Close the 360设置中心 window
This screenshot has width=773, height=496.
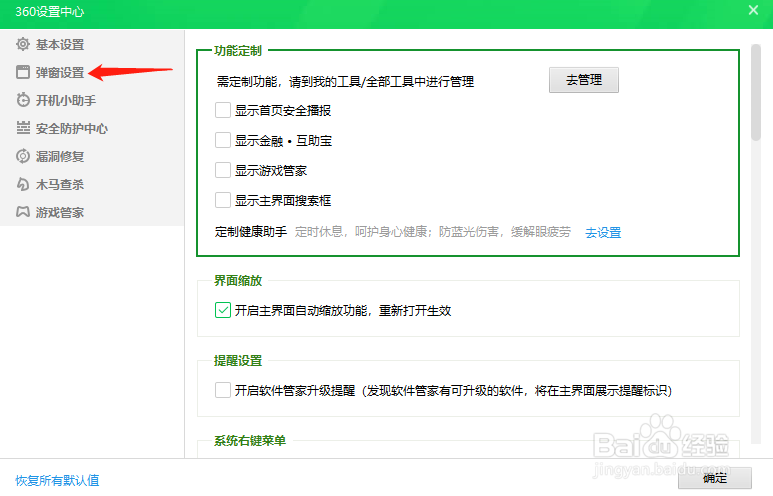click(x=753, y=10)
